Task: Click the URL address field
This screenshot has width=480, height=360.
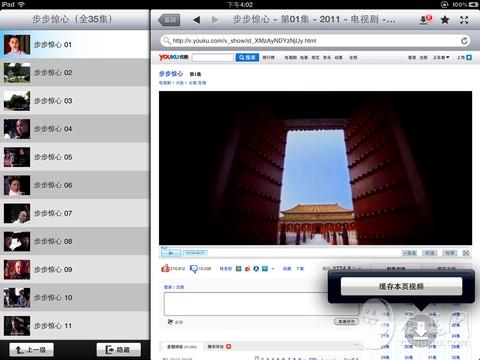Action: (x=315, y=41)
